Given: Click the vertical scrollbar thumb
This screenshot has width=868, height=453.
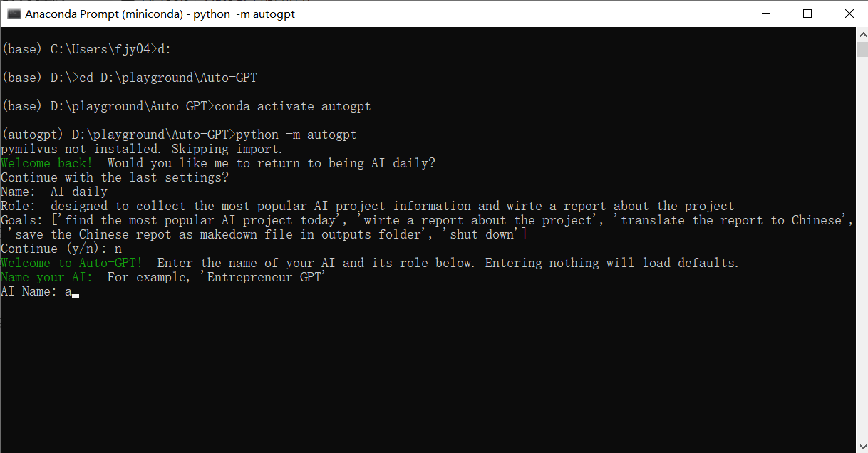Looking at the screenshot, I should pyautogui.click(x=862, y=49).
